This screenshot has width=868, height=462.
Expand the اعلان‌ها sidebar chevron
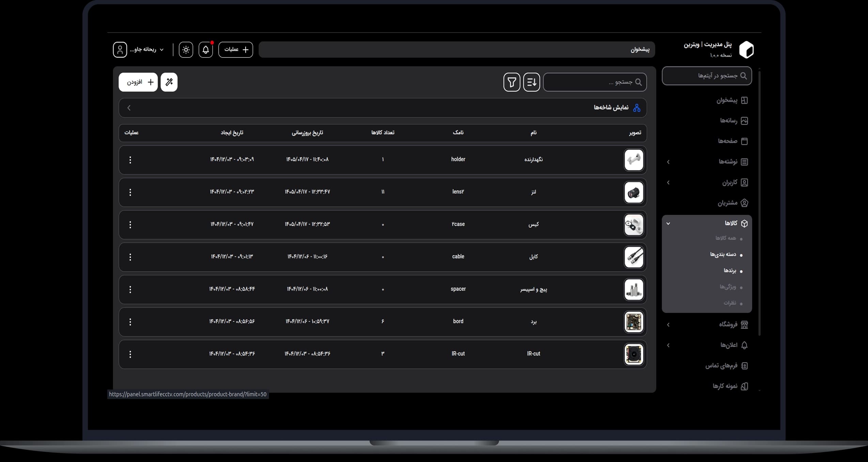click(x=668, y=345)
